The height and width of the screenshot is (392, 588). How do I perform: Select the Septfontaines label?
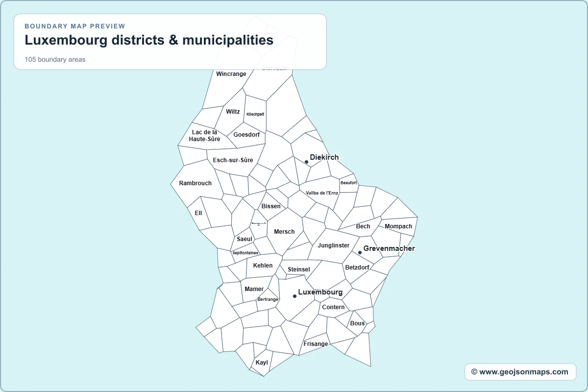pyautogui.click(x=245, y=253)
